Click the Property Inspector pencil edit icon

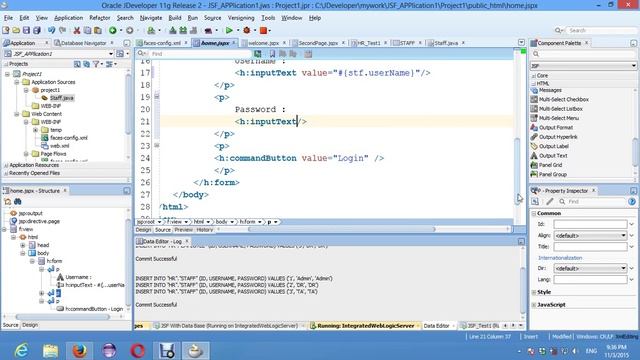pyautogui.click(x=550, y=202)
